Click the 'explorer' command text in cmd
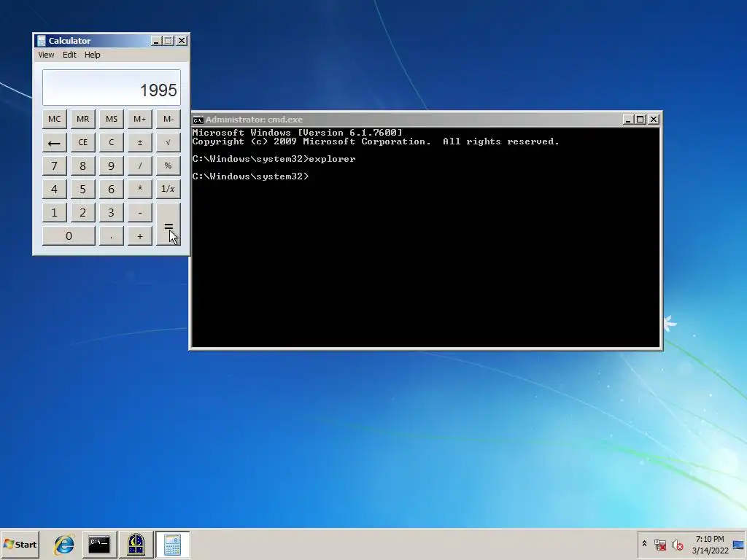This screenshot has height=560, width=747. coord(332,159)
